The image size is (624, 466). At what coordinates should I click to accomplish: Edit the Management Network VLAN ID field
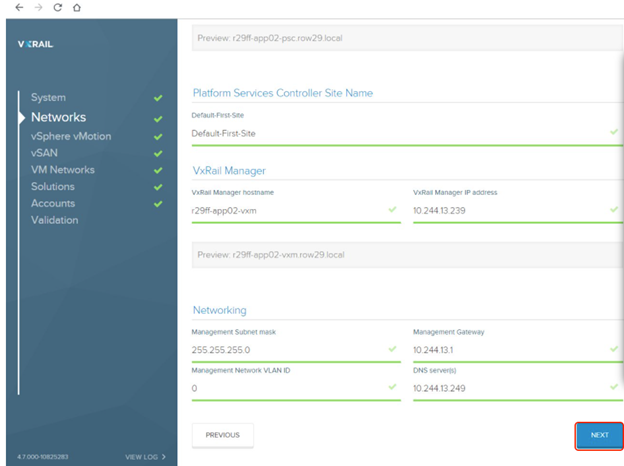coord(296,388)
